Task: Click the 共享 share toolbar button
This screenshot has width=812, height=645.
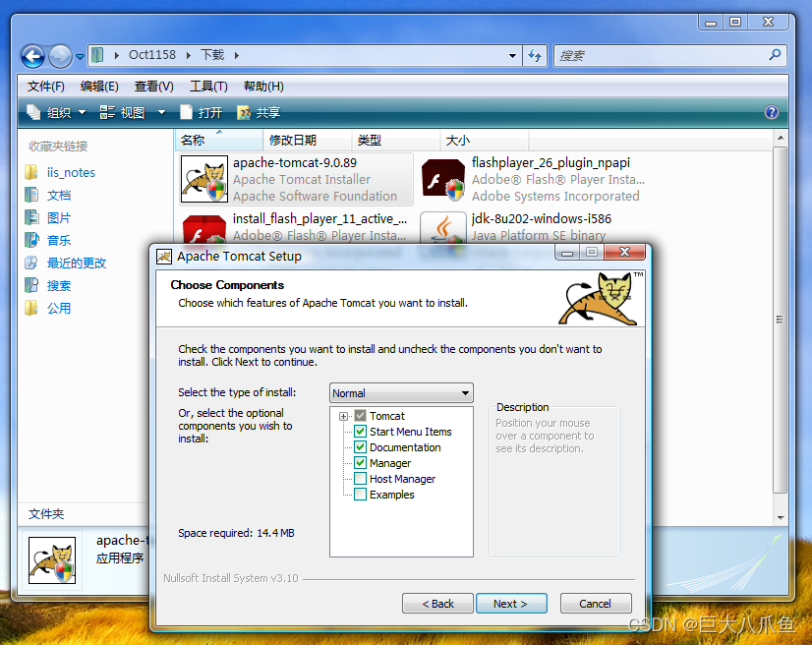Action: tap(259, 112)
